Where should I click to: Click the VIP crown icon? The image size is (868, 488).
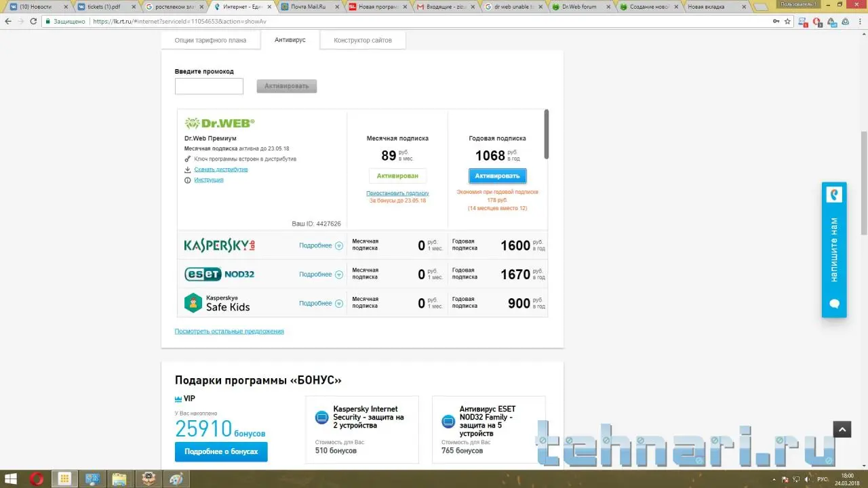tap(178, 399)
